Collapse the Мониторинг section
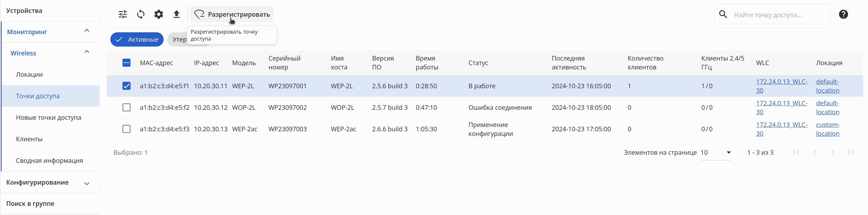This screenshot has height=215, width=868. (87, 31)
